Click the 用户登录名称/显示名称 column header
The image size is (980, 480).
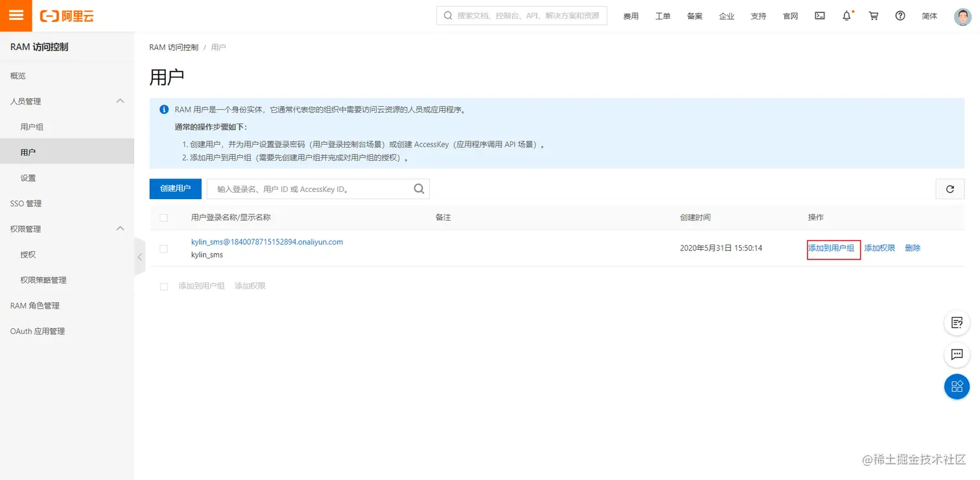click(231, 217)
